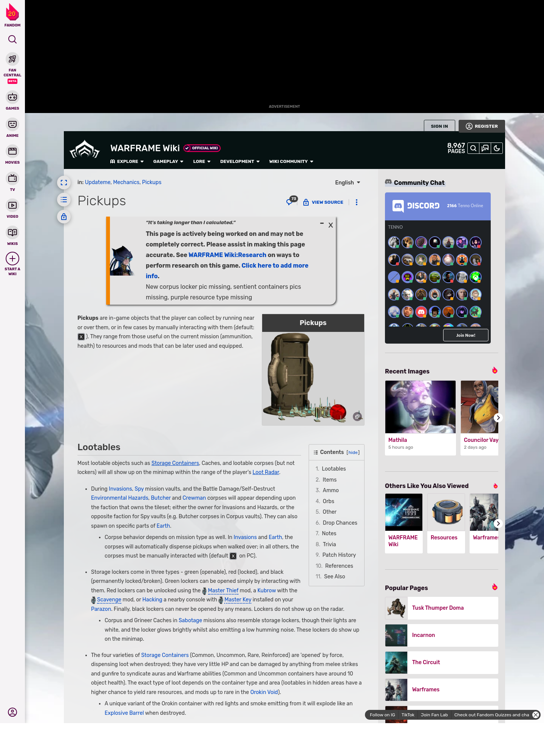Open the English language dropdown

point(348,183)
